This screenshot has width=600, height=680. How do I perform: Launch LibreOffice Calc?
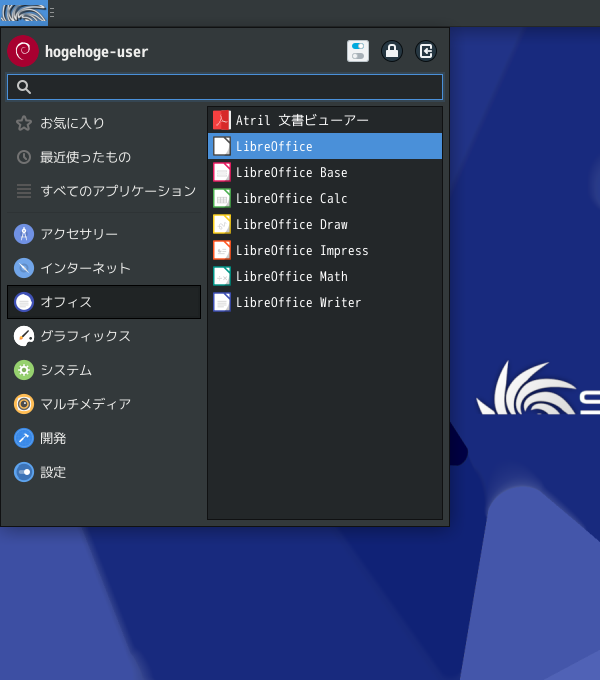pos(325,198)
